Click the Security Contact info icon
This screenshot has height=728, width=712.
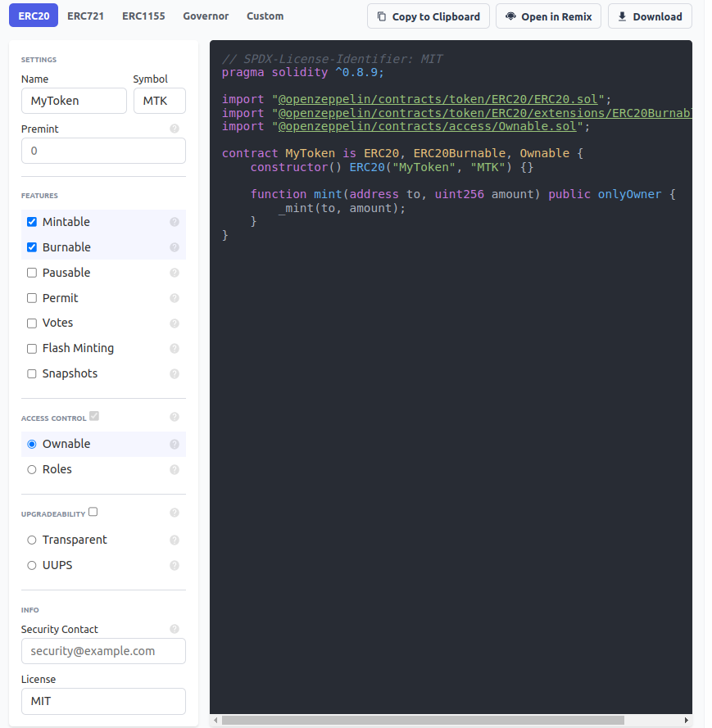coord(174,629)
